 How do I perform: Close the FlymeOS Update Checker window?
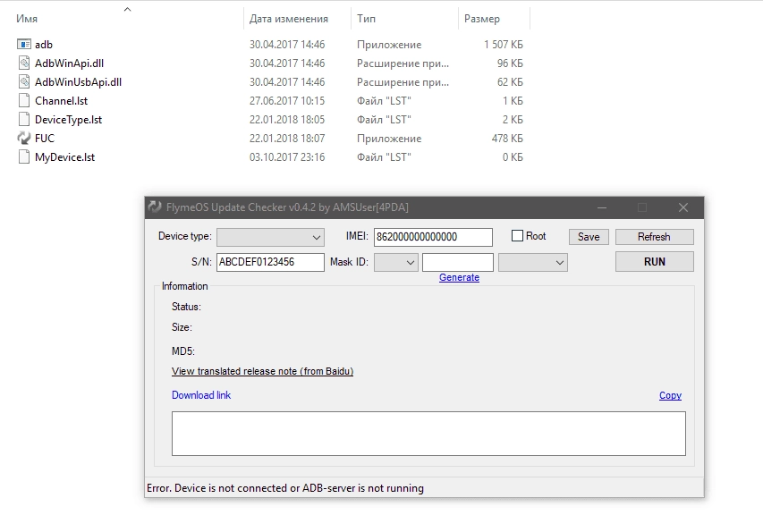coord(683,207)
